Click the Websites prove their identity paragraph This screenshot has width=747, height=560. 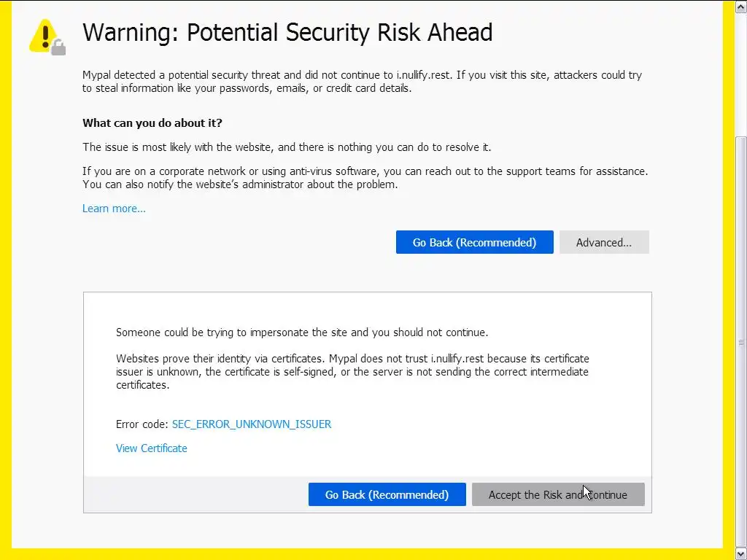352,371
